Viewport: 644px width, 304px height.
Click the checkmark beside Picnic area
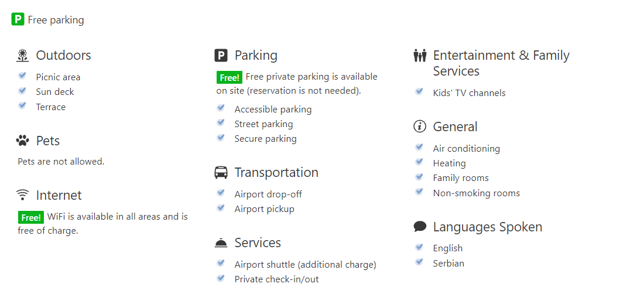[x=22, y=76]
